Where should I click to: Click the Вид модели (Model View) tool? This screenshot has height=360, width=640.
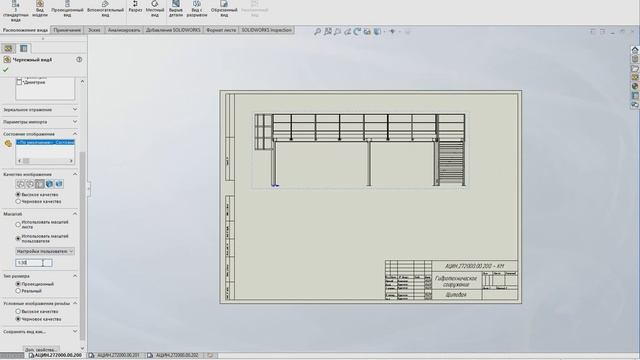click(x=40, y=9)
